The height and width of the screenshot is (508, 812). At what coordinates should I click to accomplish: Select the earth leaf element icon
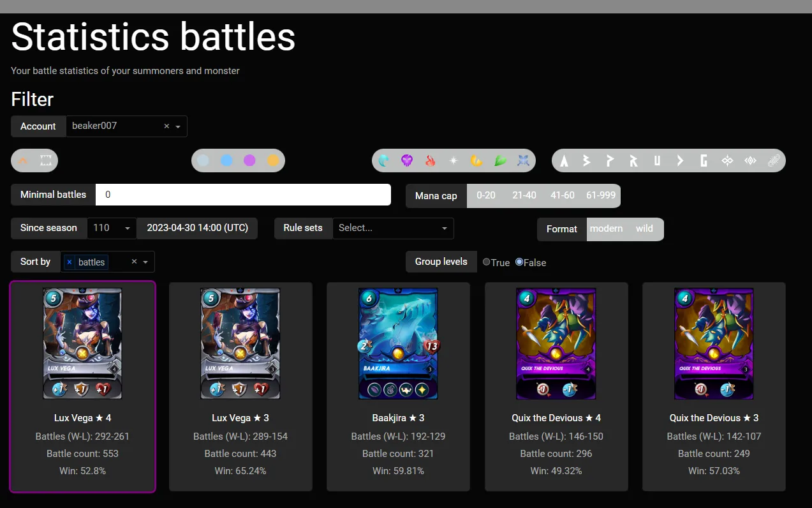[x=500, y=161]
